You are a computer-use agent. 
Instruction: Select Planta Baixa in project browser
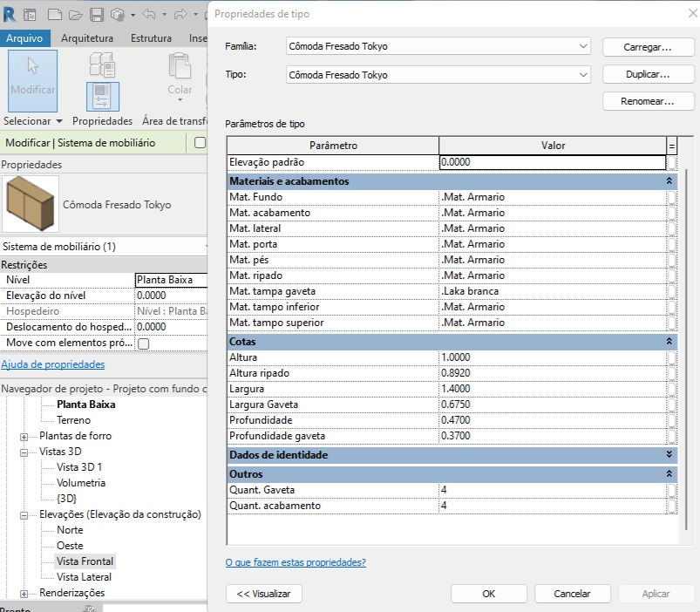[x=86, y=405]
